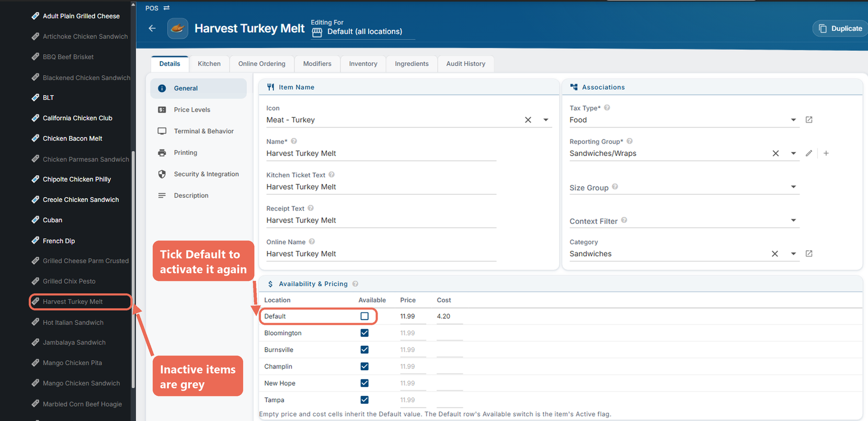Screen dimensions: 868x421
Task: Select Chicken Bacon Melt in item list
Action: click(73, 139)
